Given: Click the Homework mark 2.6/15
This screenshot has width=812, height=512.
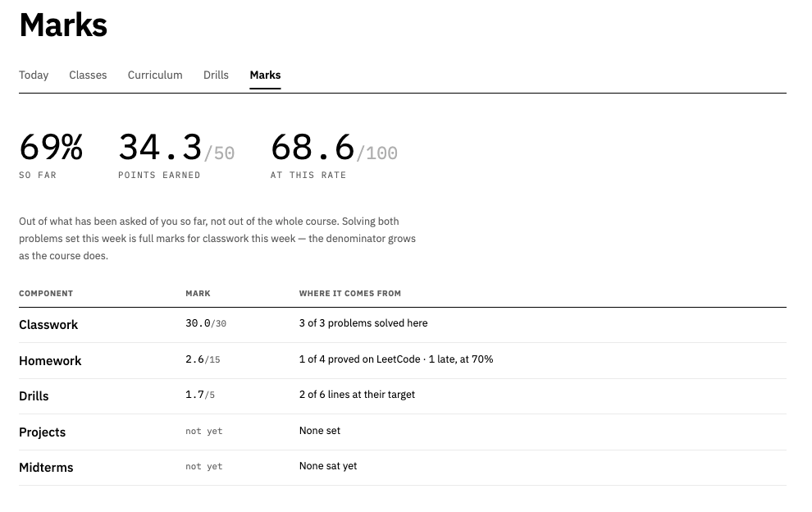Looking at the screenshot, I should [x=203, y=359].
